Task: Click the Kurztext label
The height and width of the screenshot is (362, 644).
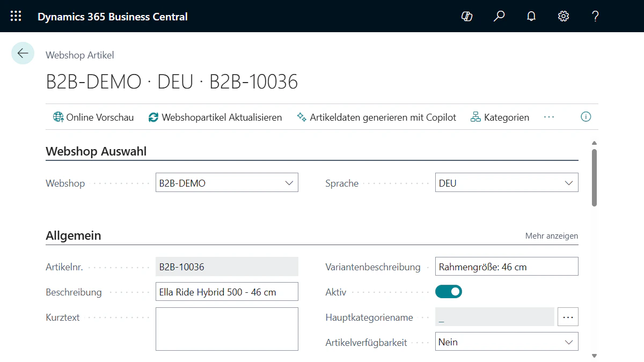Action: click(63, 317)
